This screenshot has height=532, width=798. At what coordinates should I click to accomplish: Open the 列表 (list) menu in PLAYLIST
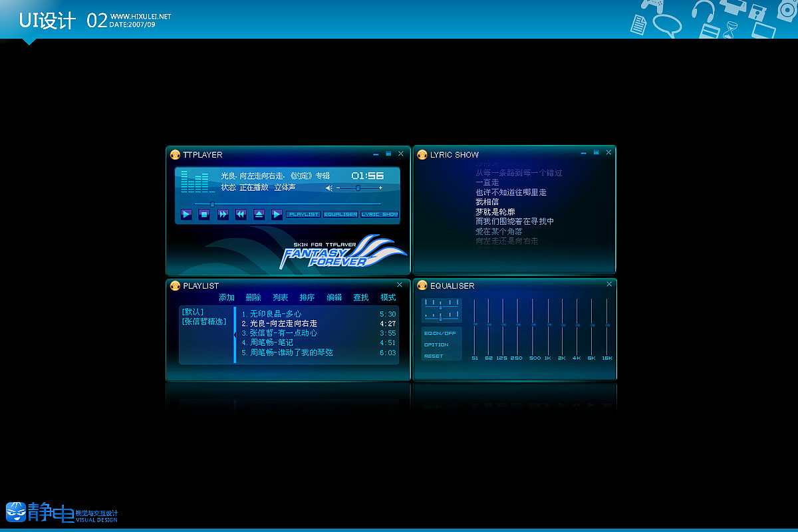click(280, 297)
